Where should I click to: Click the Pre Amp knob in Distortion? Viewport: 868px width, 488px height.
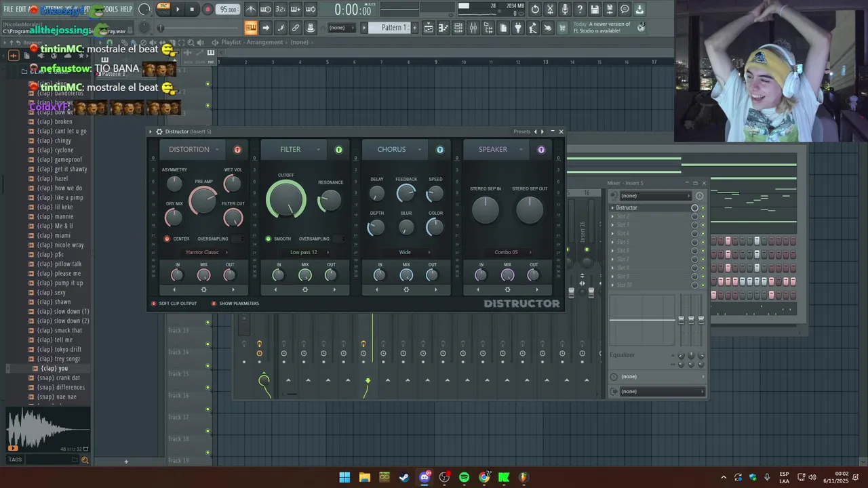(203, 201)
